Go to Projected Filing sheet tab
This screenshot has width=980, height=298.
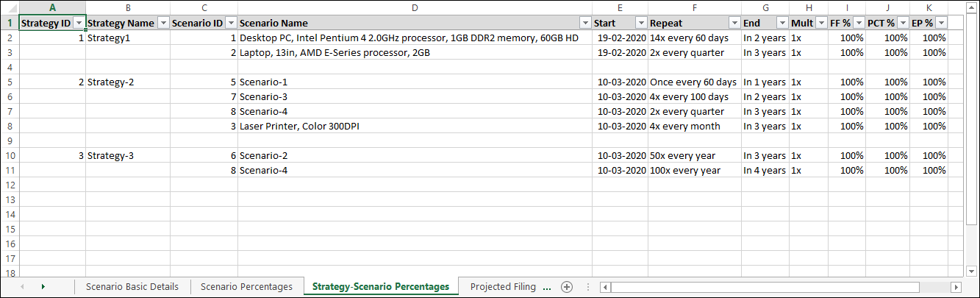[x=503, y=287]
